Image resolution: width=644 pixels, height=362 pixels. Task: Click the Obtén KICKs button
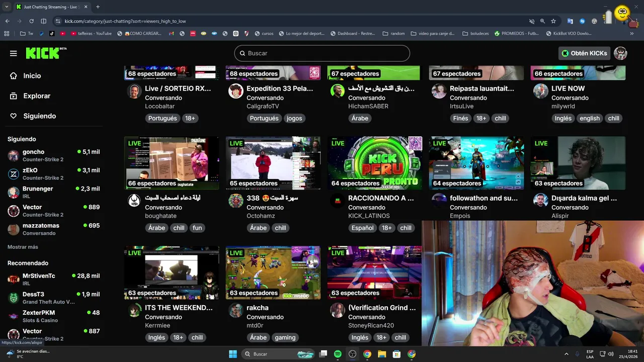click(x=585, y=53)
